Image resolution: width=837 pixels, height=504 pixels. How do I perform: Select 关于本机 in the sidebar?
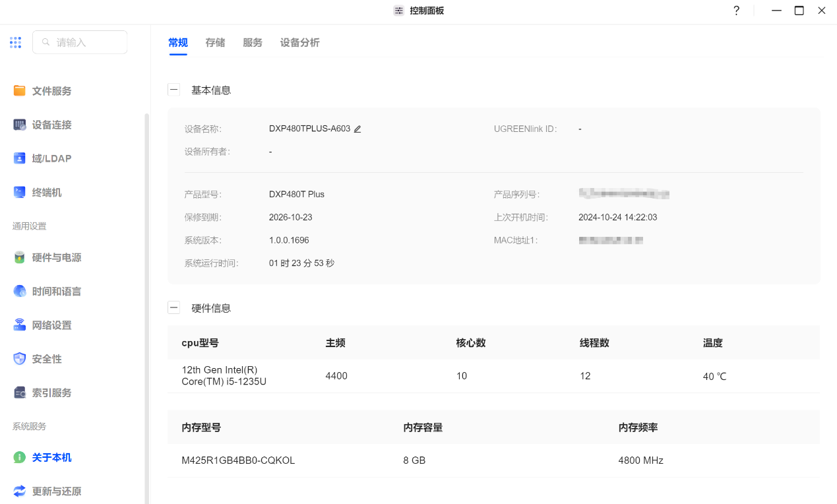click(x=51, y=458)
